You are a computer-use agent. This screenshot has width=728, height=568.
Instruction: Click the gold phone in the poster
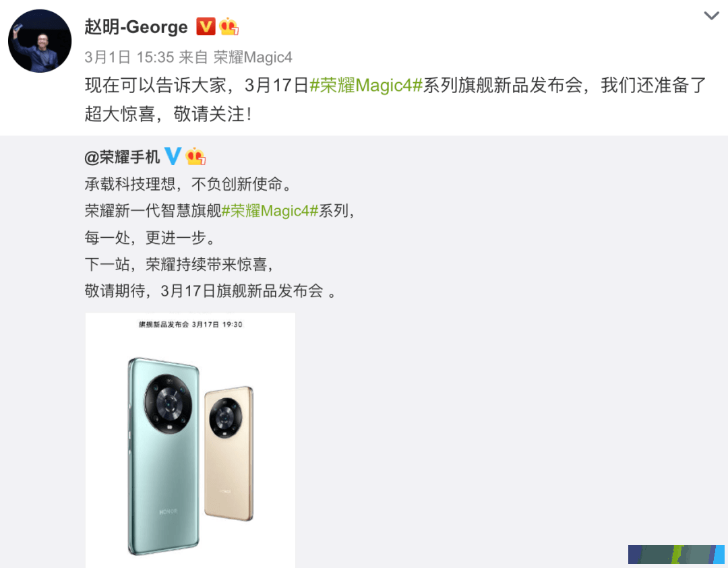tap(229, 453)
